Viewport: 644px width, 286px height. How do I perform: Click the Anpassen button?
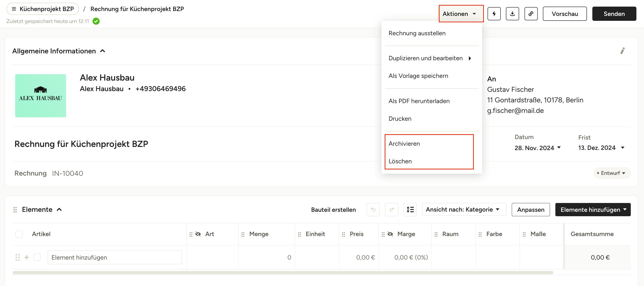[530, 210]
